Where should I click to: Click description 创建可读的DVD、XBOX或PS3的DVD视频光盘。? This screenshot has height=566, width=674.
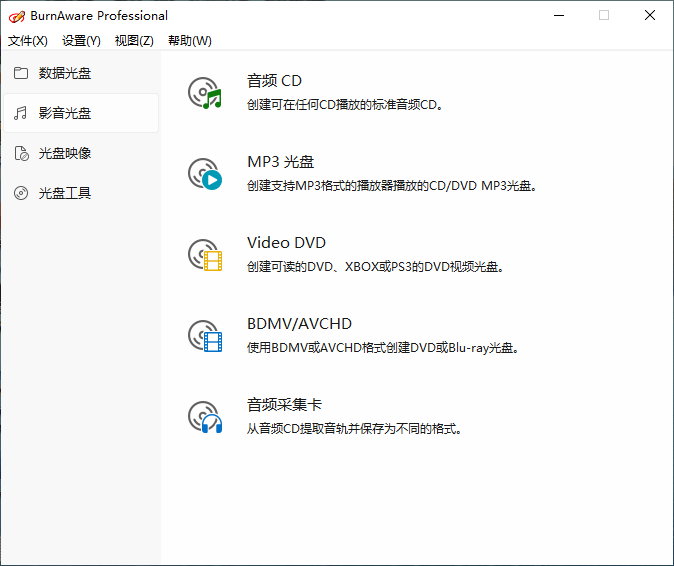point(375,266)
